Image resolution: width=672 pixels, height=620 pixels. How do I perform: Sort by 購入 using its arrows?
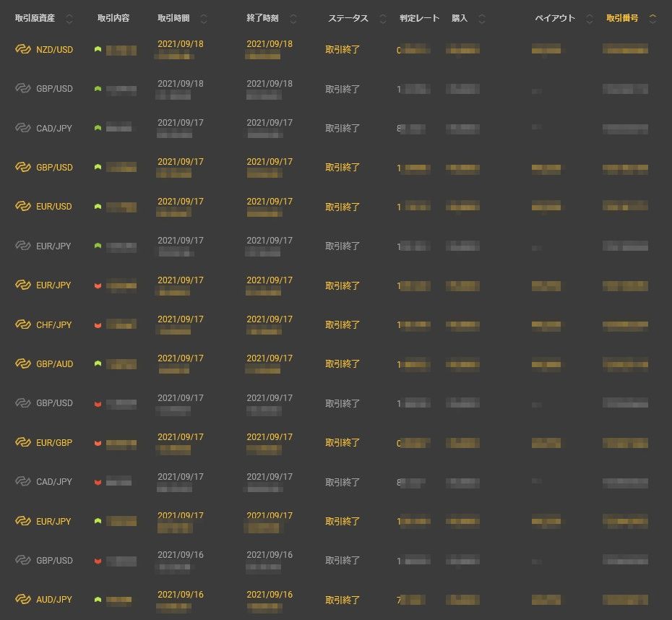481,19
